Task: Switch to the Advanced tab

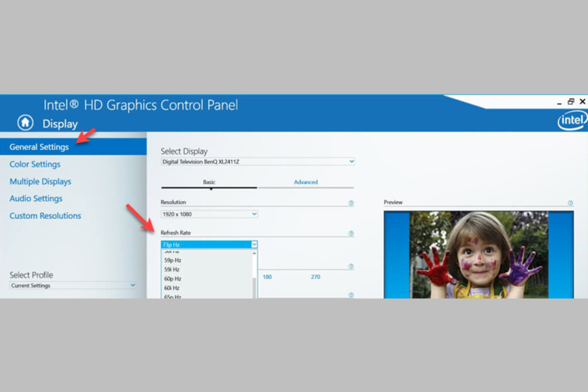Action: pyautogui.click(x=306, y=182)
